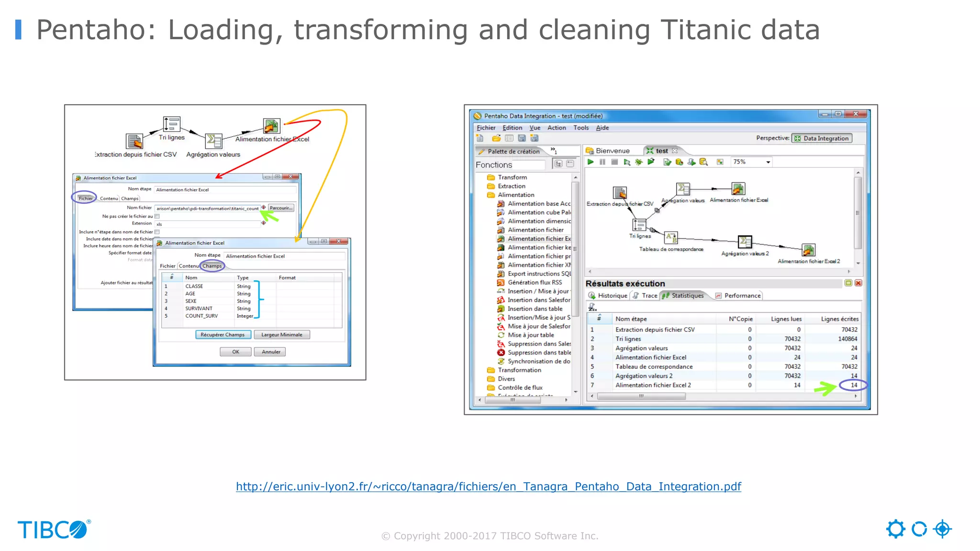The width and height of the screenshot is (980, 551).
Task: Select the Agrégation valeurs 2 step icon
Action: coord(745,242)
